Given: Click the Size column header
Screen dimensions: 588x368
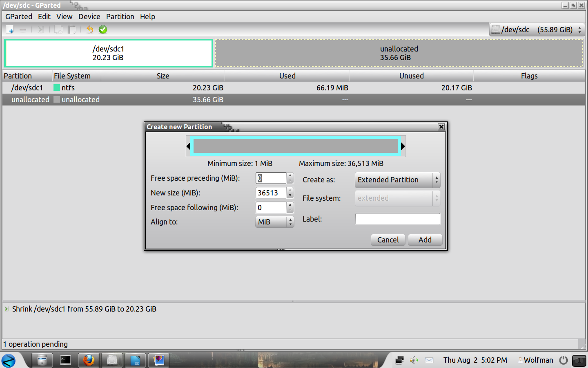Looking at the screenshot, I should point(163,76).
